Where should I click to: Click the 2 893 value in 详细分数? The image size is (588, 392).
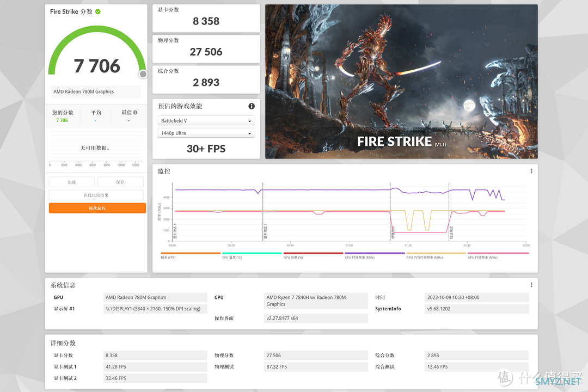[x=476, y=356]
